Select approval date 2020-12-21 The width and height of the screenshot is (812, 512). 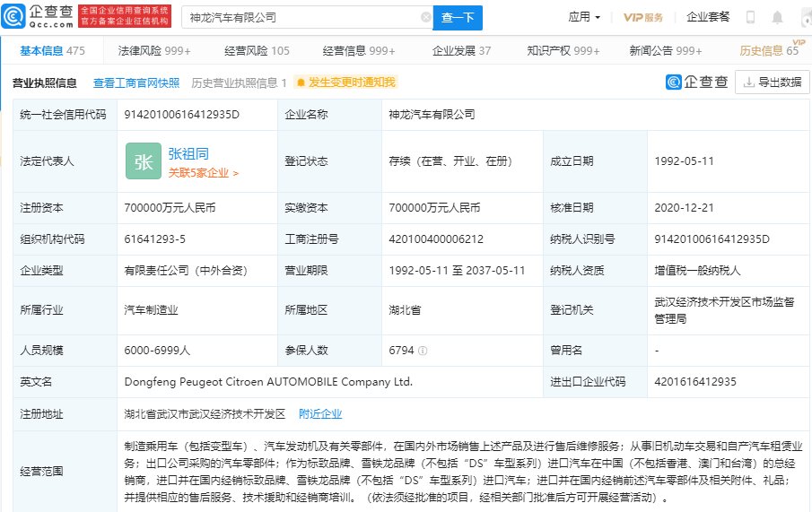point(684,208)
